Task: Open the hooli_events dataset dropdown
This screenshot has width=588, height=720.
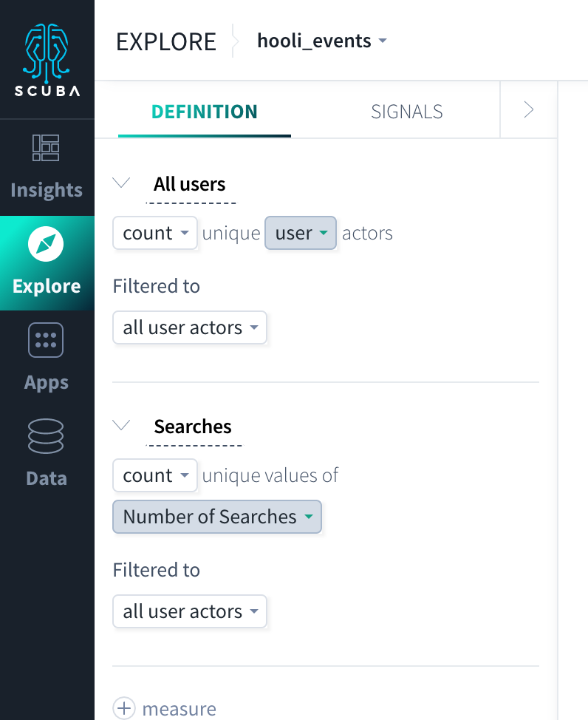Action: coord(322,41)
